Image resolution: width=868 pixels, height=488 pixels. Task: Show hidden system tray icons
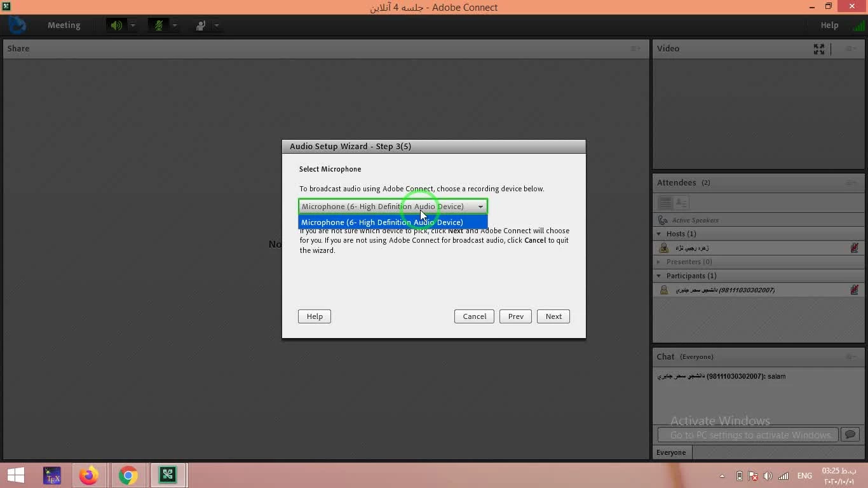click(722, 476)
